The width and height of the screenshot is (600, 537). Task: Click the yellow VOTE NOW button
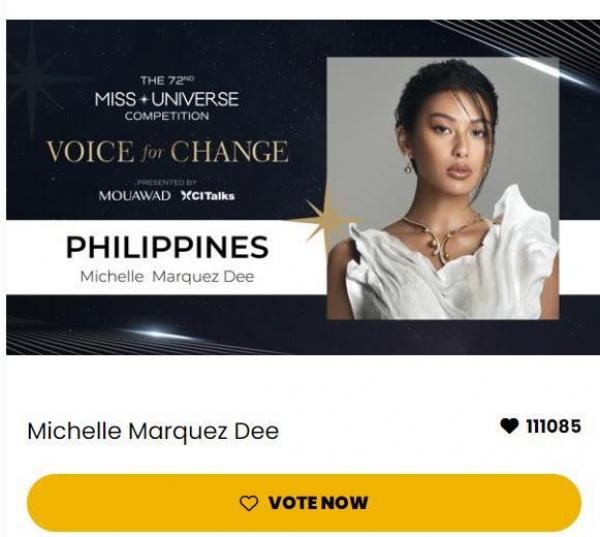[304, 503]
